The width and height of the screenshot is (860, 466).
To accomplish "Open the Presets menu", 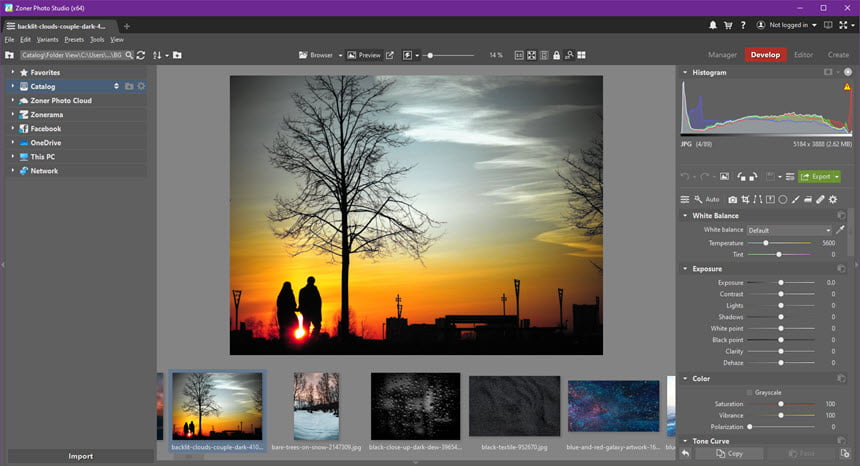I will coord(74,39).
